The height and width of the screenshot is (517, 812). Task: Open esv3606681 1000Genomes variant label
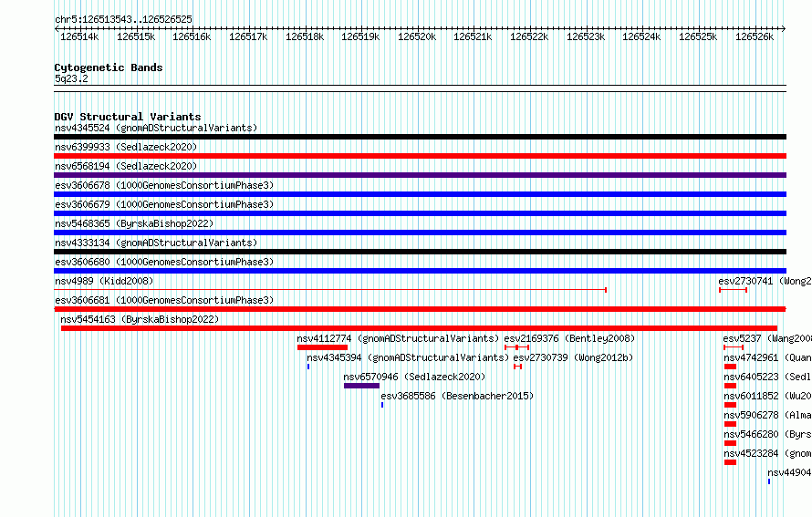point(164,300)
